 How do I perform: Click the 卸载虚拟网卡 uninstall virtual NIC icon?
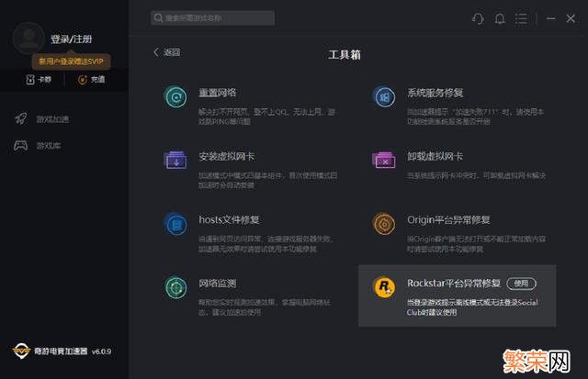(384, 161)
